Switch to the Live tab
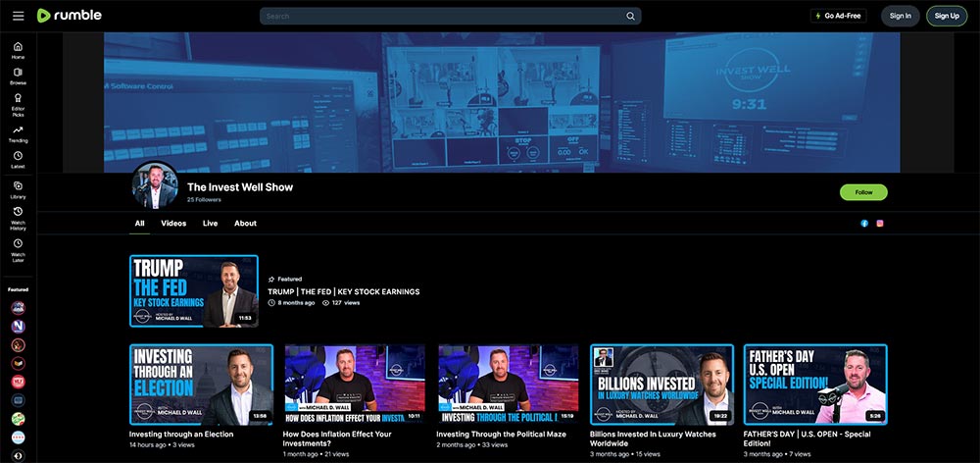The height and width of the screenshot is (463, 980). (210, 224)
